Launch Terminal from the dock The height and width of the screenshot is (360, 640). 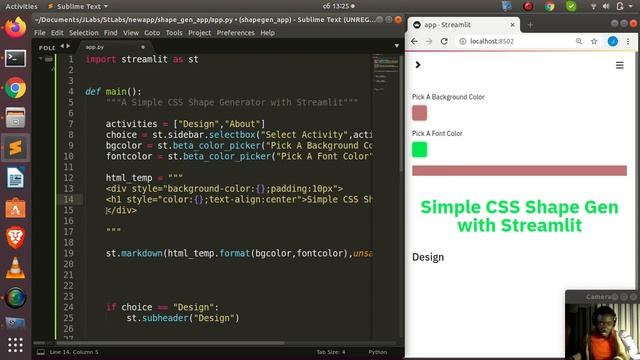(x=16, y=58)
